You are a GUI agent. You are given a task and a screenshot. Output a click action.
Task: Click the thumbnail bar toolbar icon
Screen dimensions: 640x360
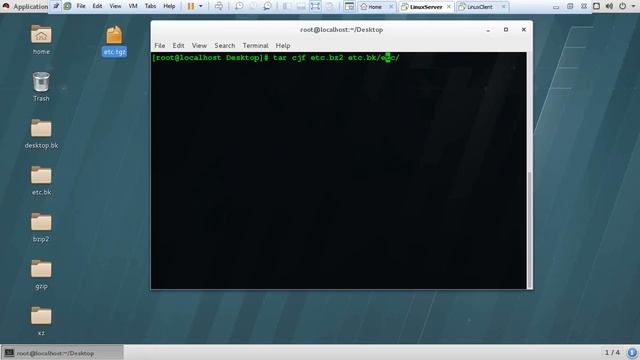pos(301,6)
